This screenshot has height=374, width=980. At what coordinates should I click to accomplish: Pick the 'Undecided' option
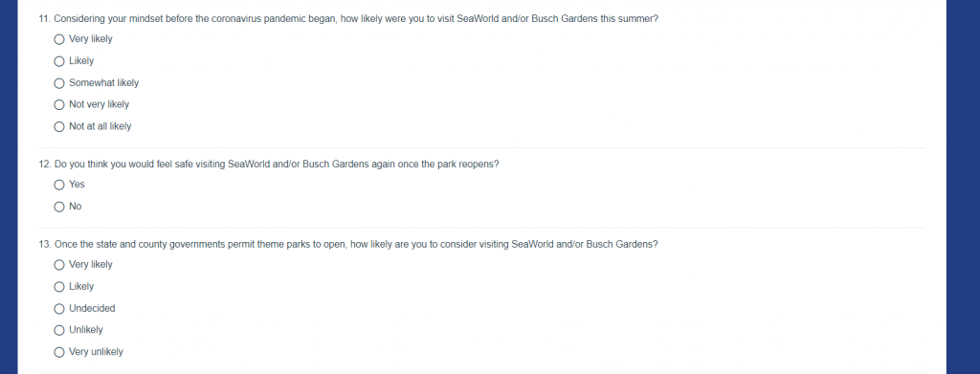59,308
